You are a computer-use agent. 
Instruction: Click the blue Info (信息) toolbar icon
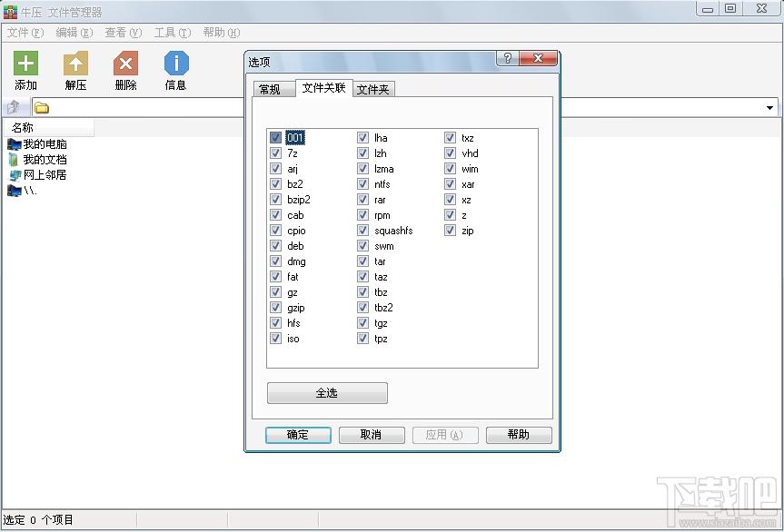176,64
